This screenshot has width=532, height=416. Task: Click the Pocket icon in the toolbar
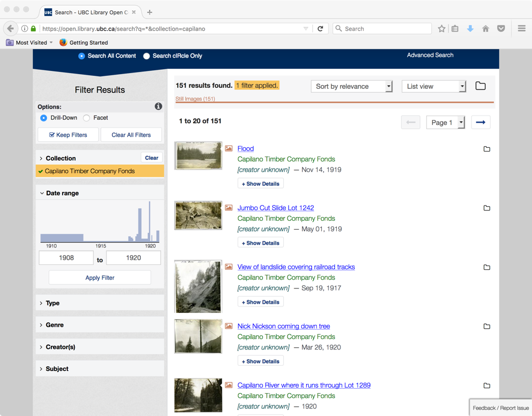tap(501, 28)
